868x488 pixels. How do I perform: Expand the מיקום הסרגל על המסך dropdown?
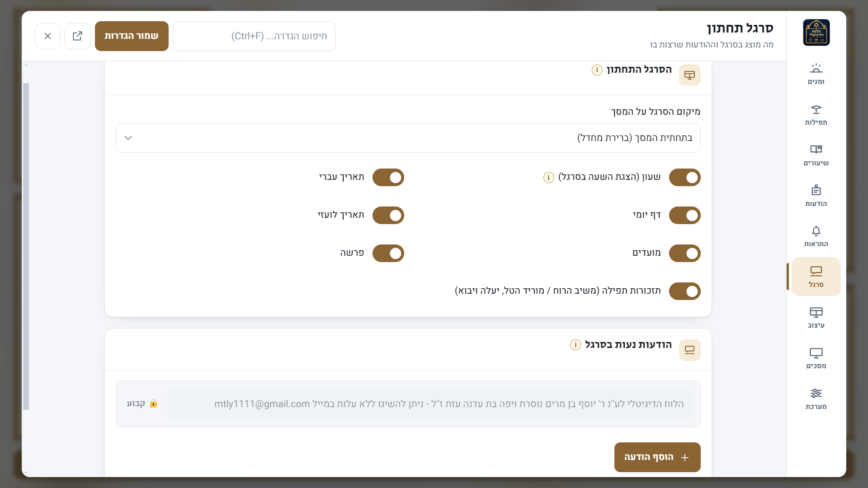pos(408,138)
